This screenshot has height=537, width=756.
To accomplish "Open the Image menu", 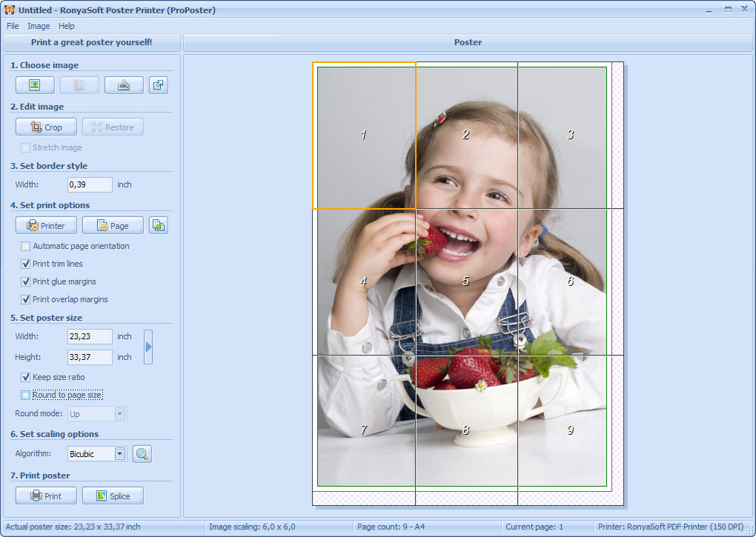I will pyautogui.click(x=39, y=26).
